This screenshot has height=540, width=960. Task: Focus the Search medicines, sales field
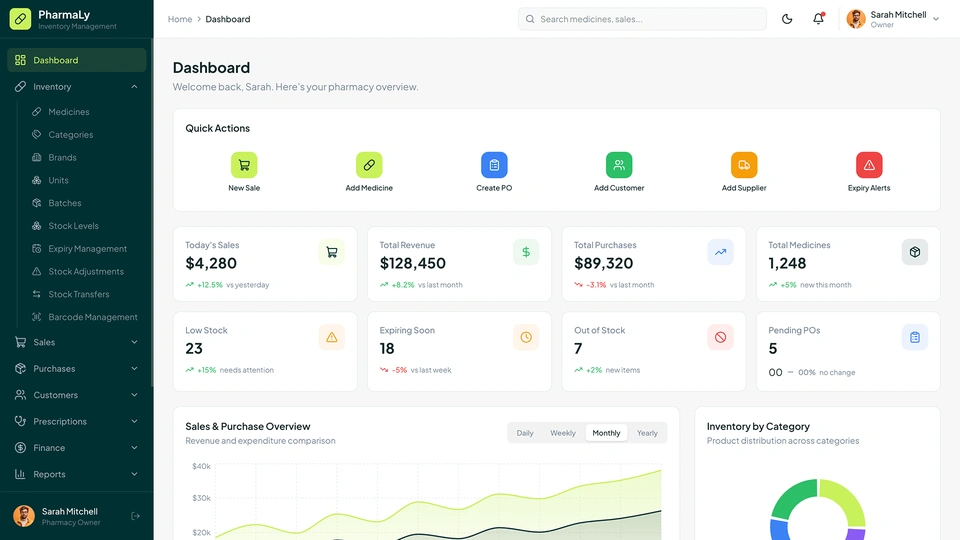click(x=642, y=19)
